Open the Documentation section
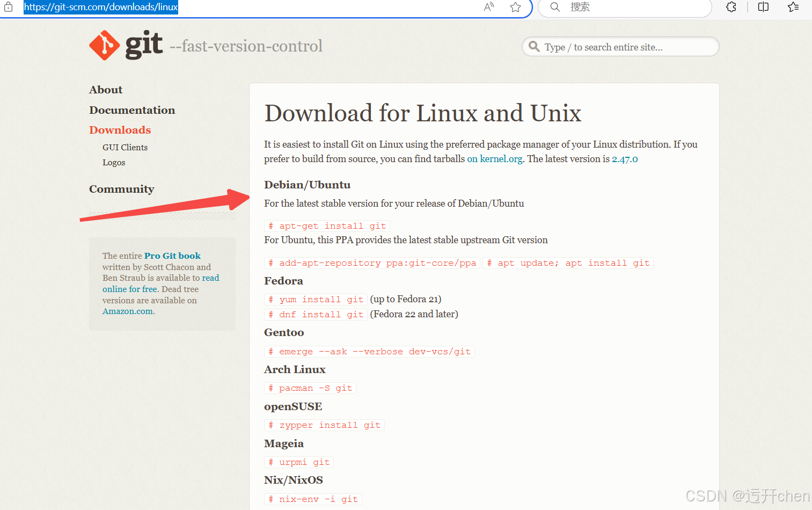 coord(132,110)
